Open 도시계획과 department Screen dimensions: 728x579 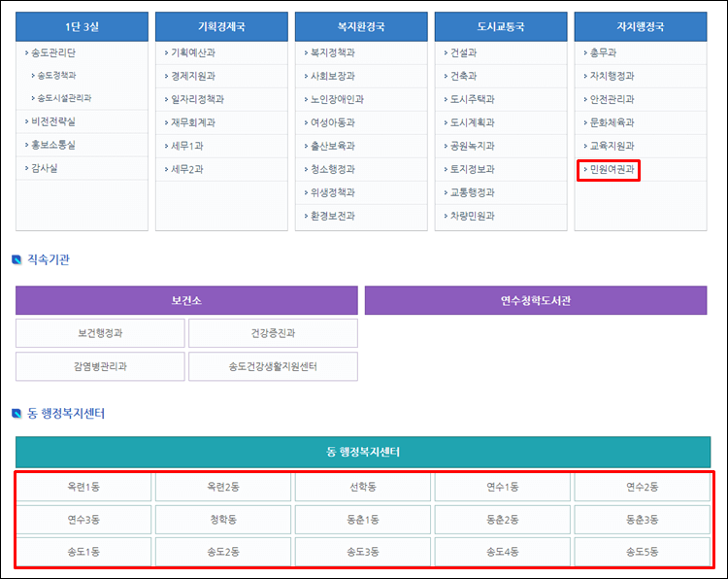click(473, 122)
